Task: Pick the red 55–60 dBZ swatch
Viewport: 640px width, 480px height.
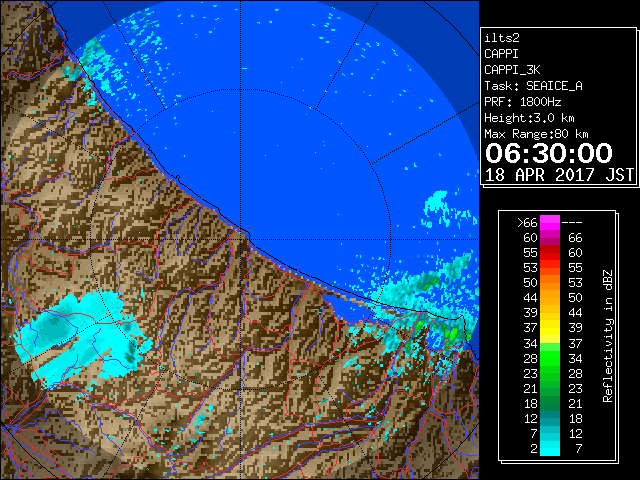Action: point(550,253)
